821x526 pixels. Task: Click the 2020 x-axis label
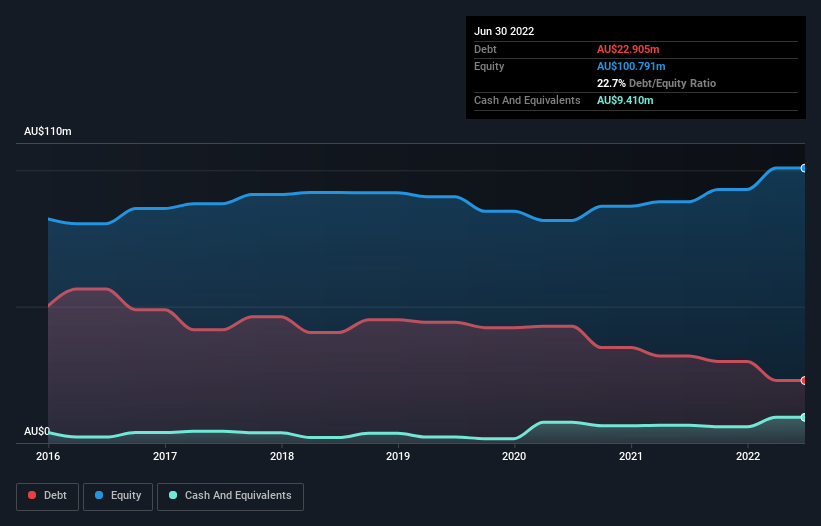tap(514, 456)
